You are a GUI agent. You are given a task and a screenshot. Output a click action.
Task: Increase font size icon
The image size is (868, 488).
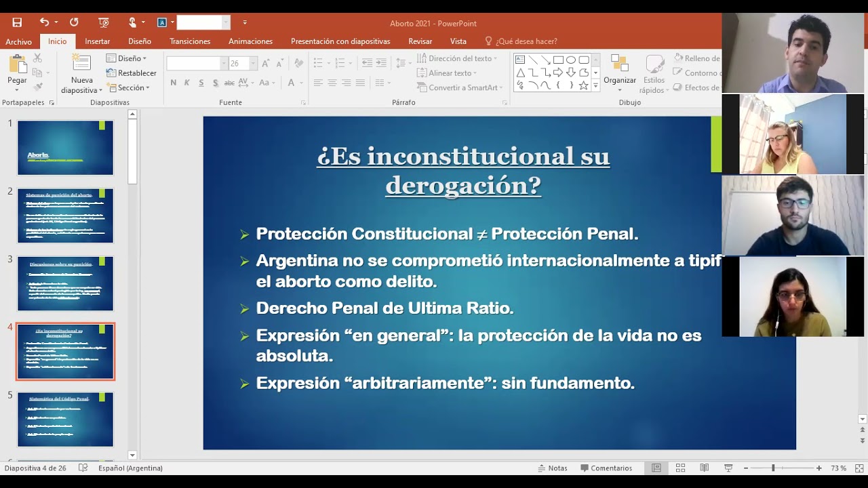point(266,63)
